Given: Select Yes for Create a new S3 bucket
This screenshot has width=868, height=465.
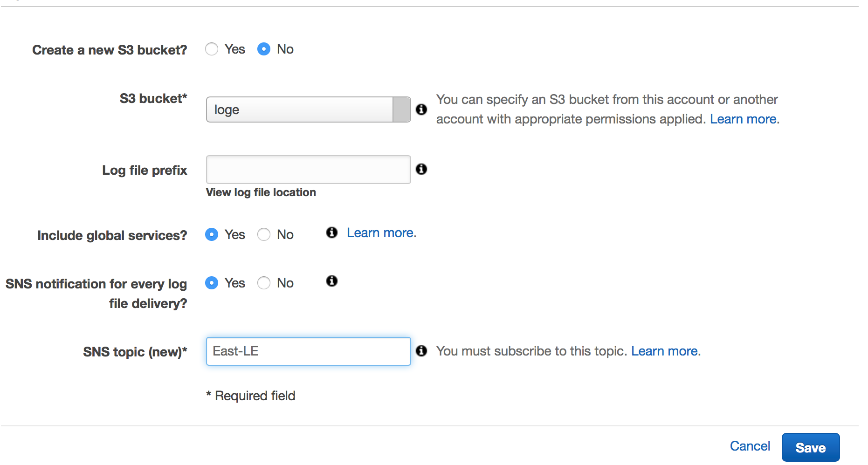Looking at the screenshot, I should coord(212,49).
